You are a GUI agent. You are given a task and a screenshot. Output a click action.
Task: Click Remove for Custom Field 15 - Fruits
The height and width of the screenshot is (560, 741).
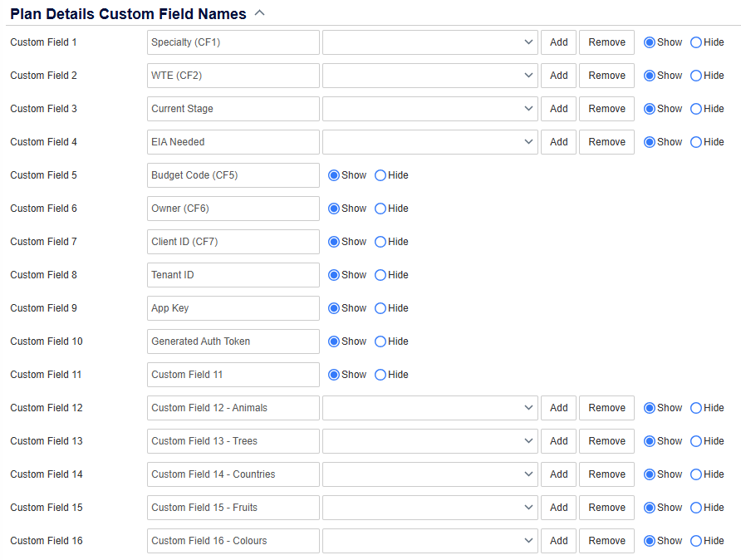coord(606,508)
